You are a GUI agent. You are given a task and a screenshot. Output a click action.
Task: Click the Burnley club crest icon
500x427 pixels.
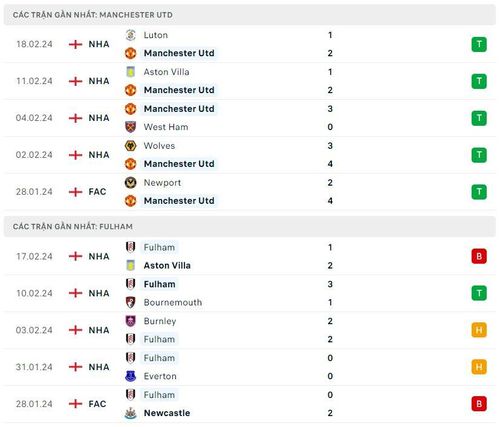pos(130,321)
